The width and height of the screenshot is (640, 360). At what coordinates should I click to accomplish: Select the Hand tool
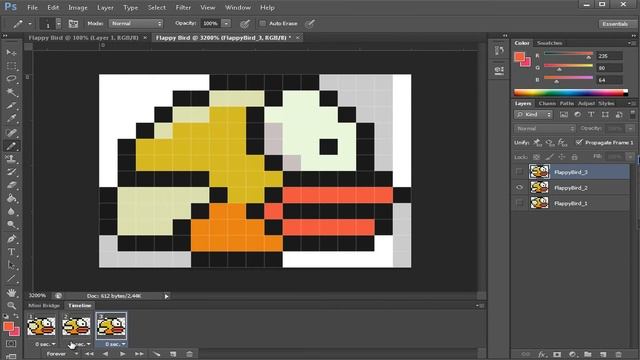pos(11,292)
